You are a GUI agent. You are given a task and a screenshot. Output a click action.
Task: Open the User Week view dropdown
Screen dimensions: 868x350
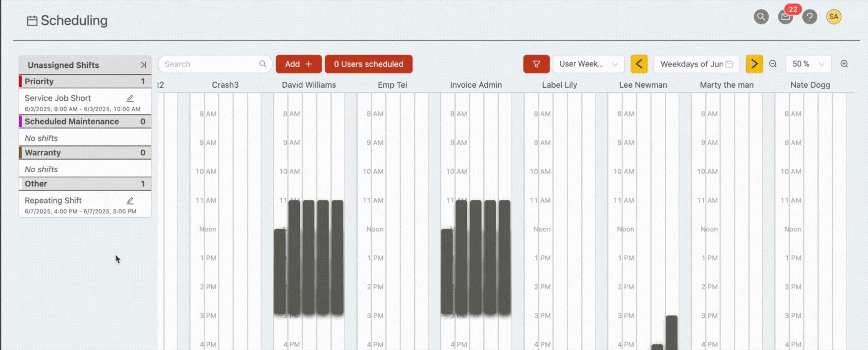click(x=588, y=64)
